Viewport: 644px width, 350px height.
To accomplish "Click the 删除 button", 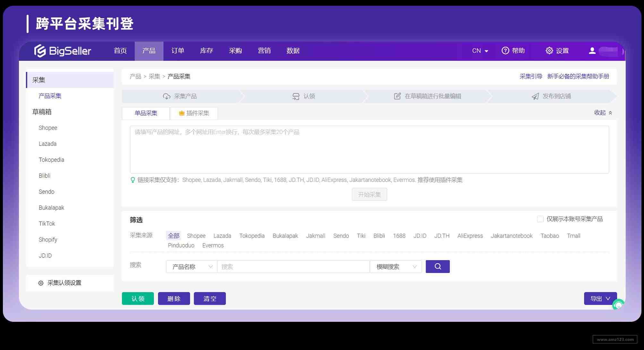I will 174,298.
